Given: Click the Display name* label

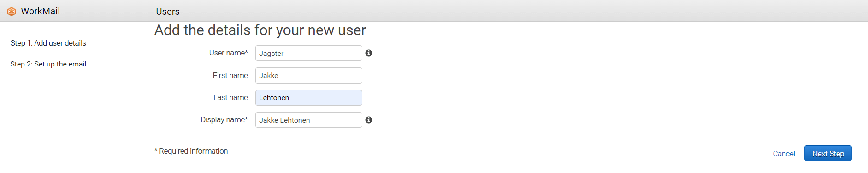Looking at the screenshot, I should [224, 119].
